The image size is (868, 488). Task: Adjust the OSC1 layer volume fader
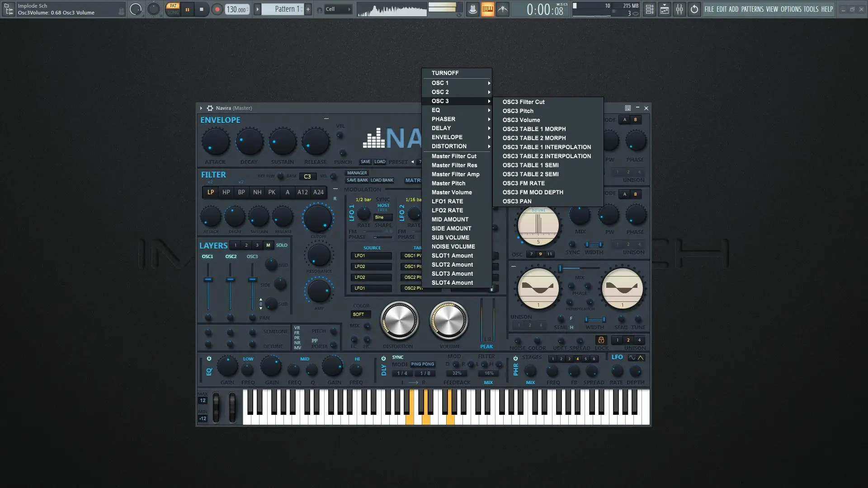(208, 280)
